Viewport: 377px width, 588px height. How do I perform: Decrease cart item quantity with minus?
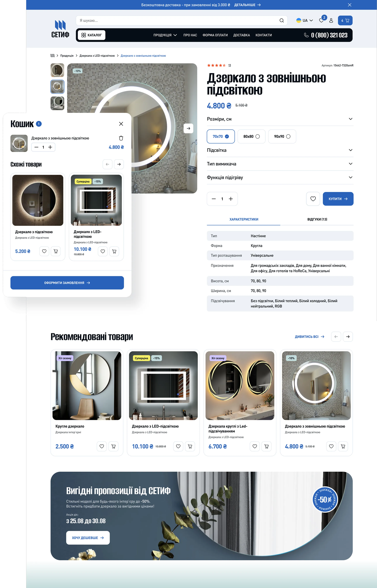pyautogui.click(x=36, y=147)
